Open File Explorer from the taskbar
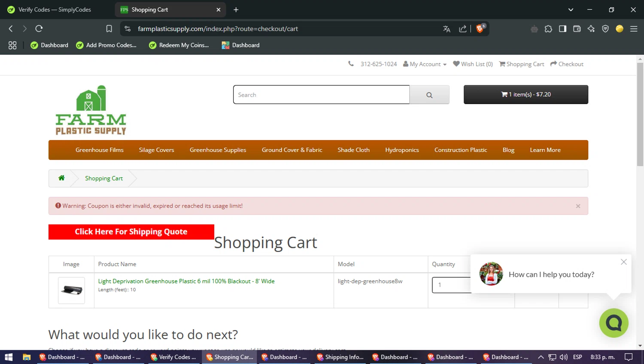This screenshot has height=364, width=644. (27, 357)
